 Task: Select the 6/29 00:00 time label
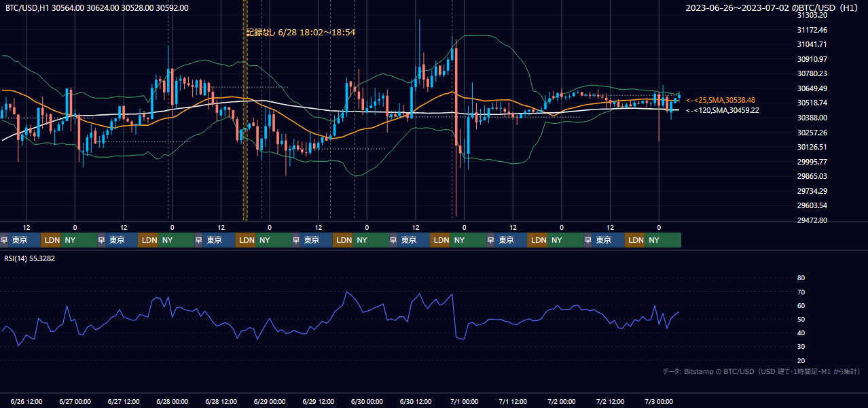tap(270, 402)
